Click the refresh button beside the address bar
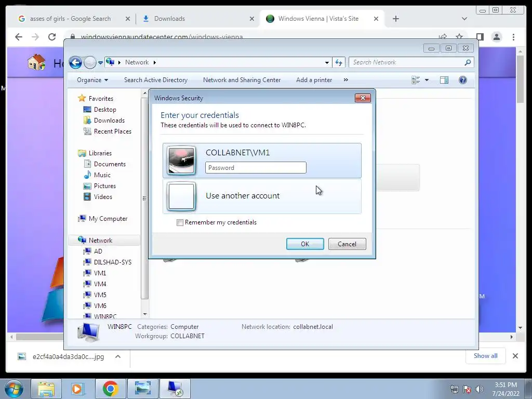Viewport: 532px width, 399px height. click(339, 62)
